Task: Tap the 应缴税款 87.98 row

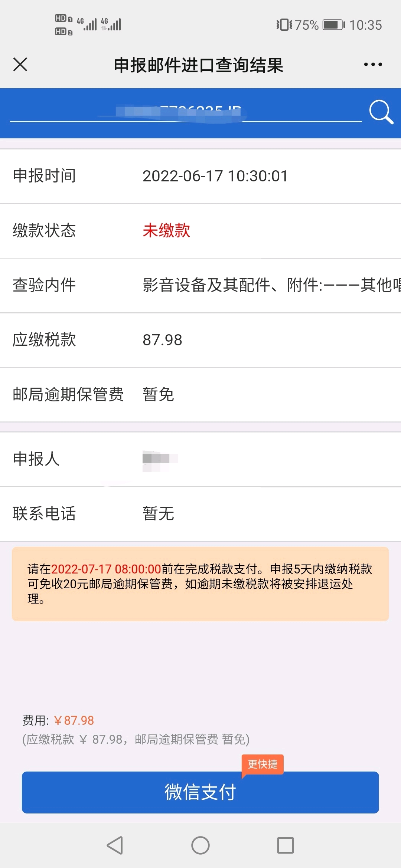Action: click(200, 340)
